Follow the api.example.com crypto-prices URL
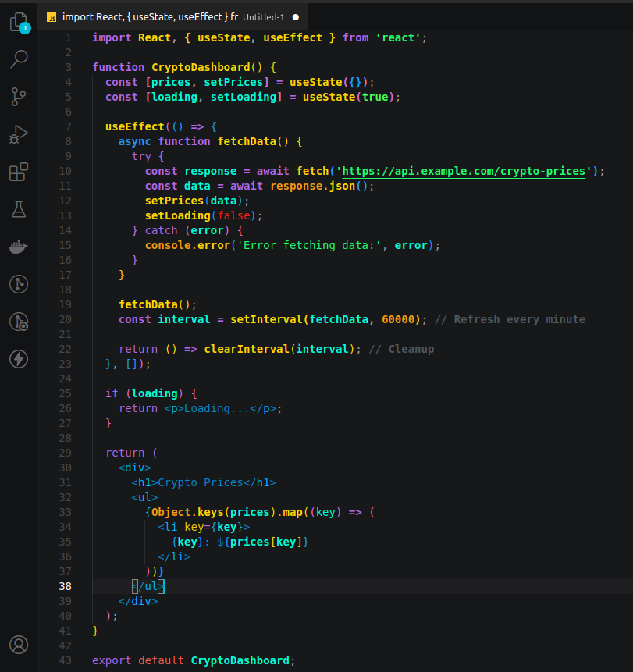633x672 pixels. coord(464,171)
